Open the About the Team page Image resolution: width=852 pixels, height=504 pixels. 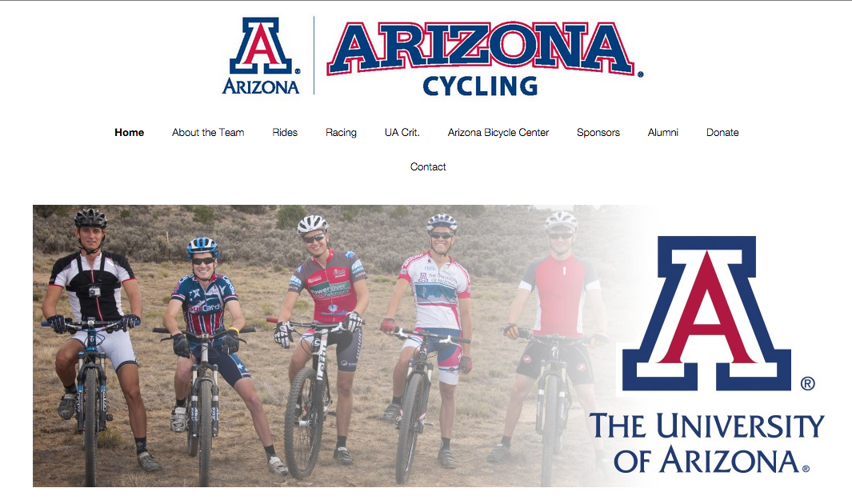coord(208,133)
